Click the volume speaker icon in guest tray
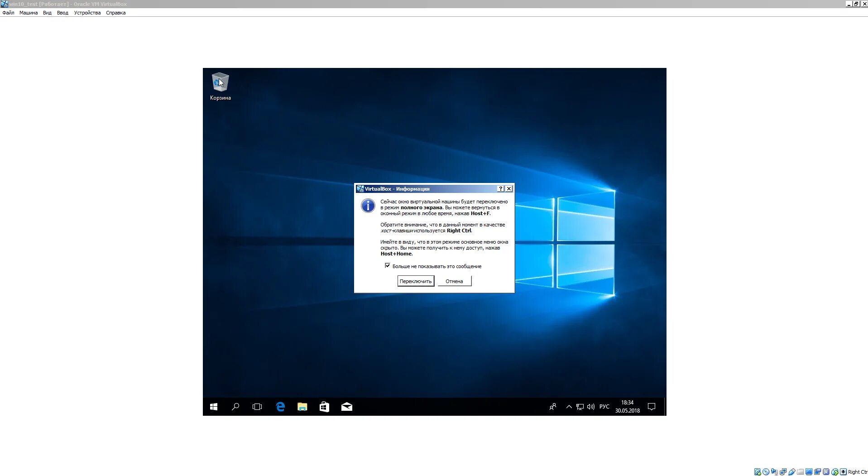Viewport: 868px width, 476px height. pyautogui.click(x=591, y=407)
